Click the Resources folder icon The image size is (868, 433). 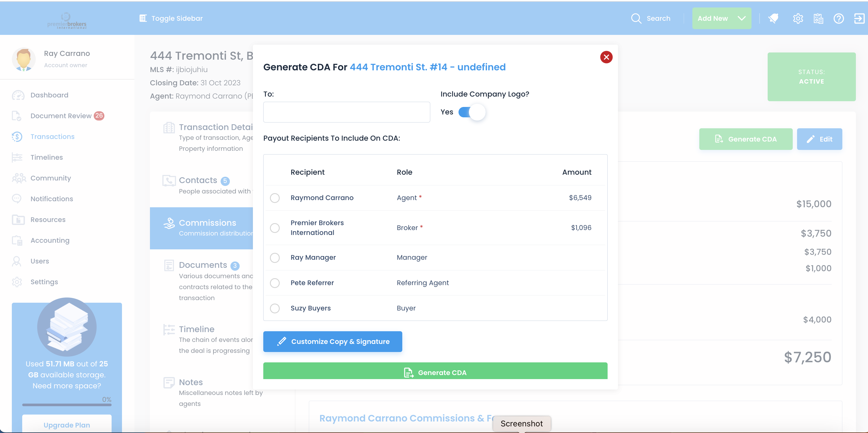pyautogui.click(x=18, y=219)
